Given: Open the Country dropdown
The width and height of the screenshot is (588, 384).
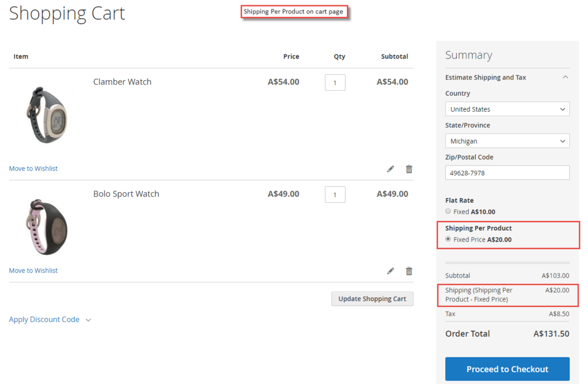Looking at the screenshot, I should (x=507, y=109).
